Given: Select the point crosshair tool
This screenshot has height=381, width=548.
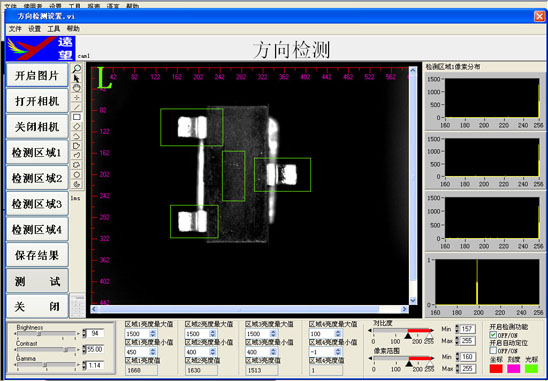Looking at the screenshot, I should [77, 98].
